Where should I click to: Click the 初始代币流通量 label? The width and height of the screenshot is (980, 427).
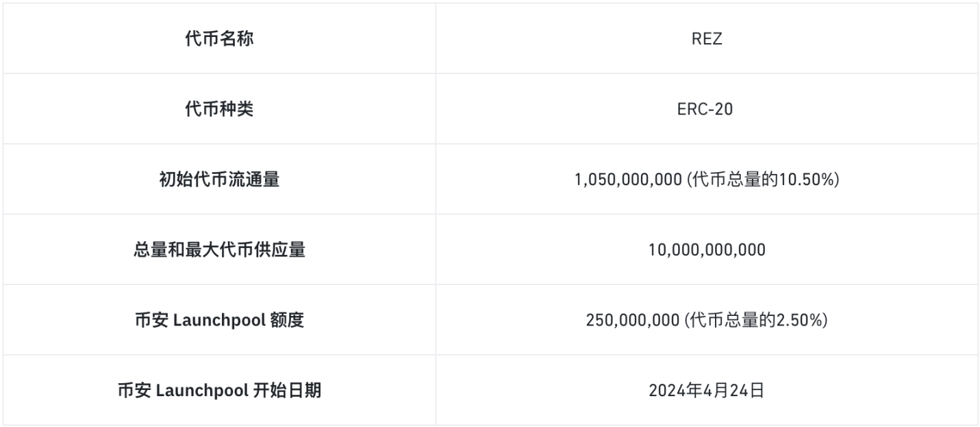pyautogui.click(x=219, y=180)
